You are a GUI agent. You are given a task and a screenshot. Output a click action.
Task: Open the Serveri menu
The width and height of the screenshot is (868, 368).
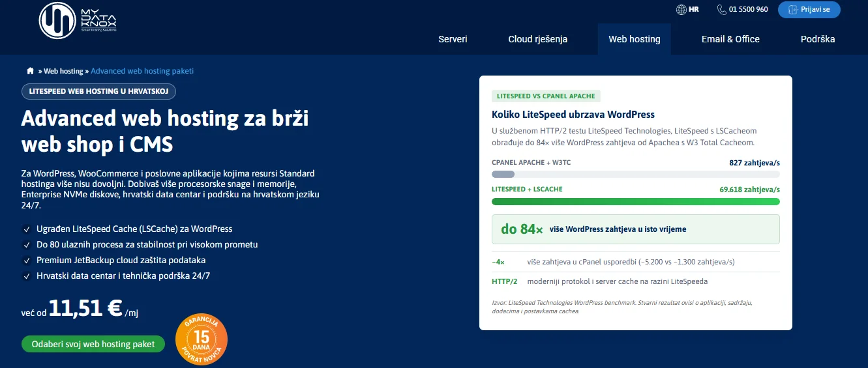tap(453, 39)
